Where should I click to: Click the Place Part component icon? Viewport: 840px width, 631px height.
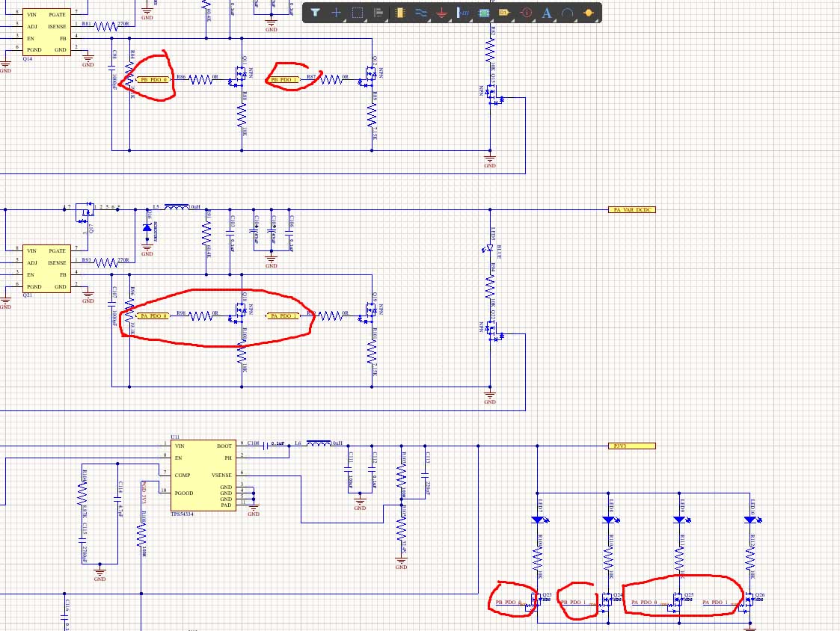click(399, 13)
